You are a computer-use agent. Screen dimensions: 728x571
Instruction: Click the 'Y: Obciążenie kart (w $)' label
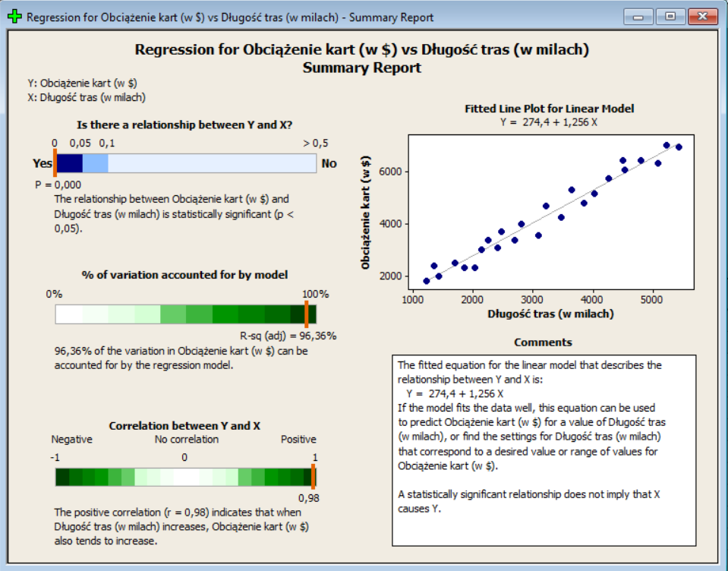point(82,83)
